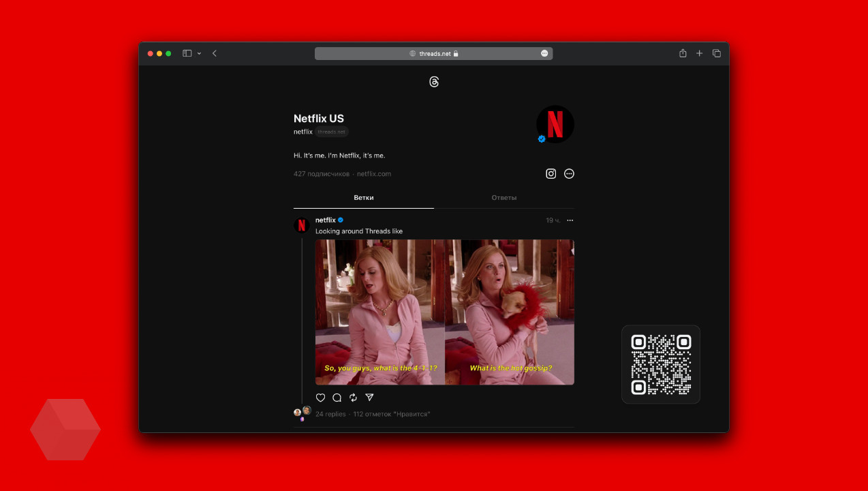Like the Netflix post with heart icon
The width and height of the screenshot is (868, 491).
pos(320,398)
